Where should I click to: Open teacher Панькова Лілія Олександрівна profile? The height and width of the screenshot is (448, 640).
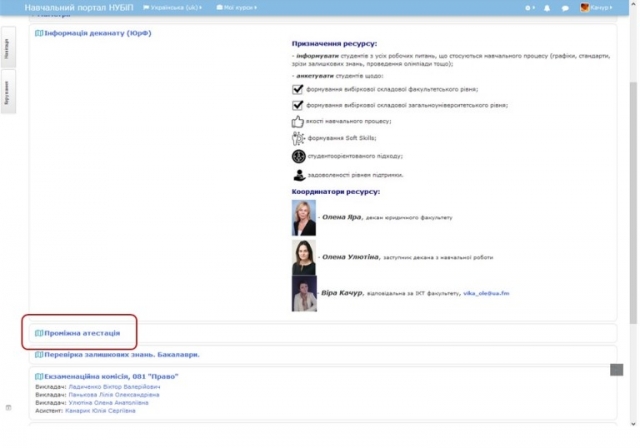pyautogui.click(x=114, y=395)
